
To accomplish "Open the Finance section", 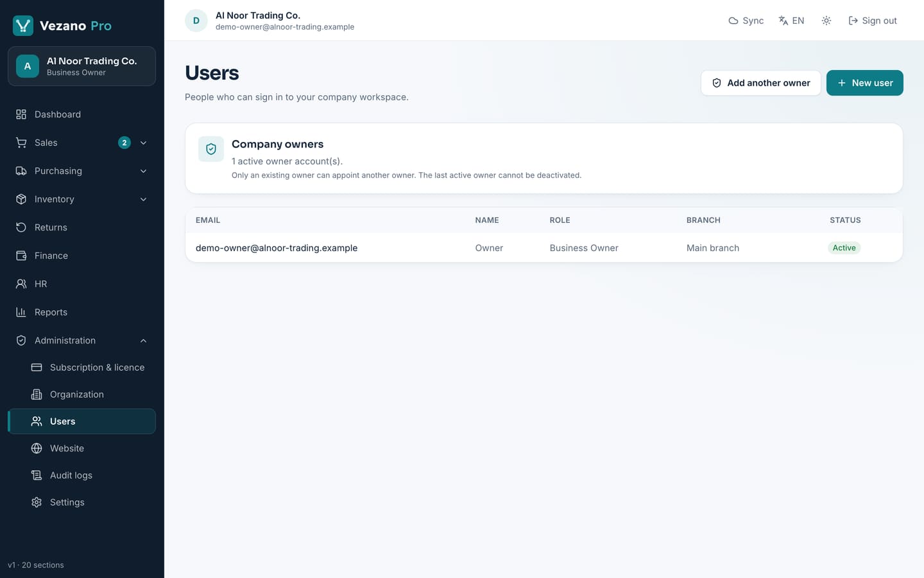I will pos(81,256).
